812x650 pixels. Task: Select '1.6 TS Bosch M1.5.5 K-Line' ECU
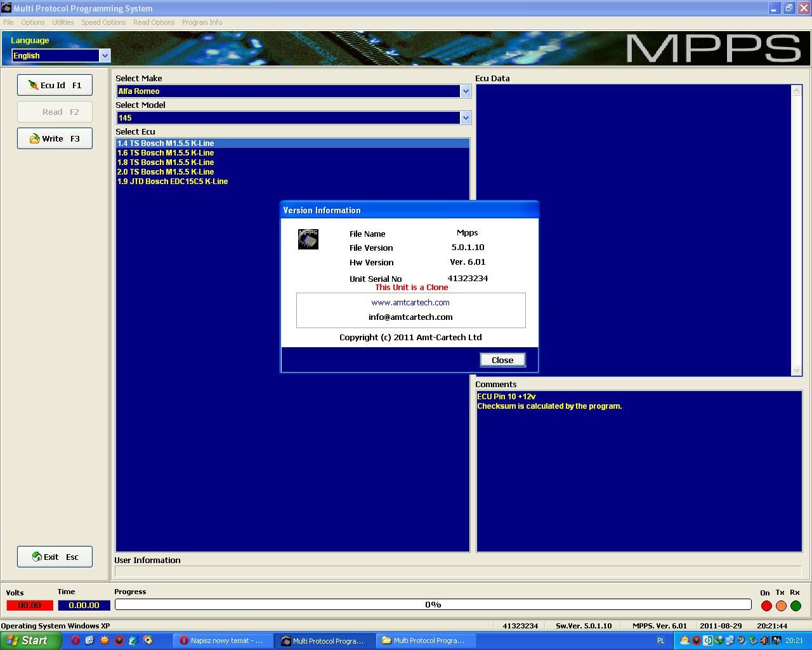[292, 153]
